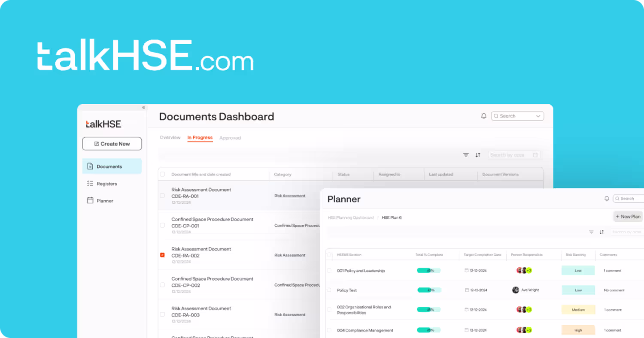Click avatar group for 002 Organisational Roles row
The width and height of the screenshot is (644, 338).
[524, 310]
